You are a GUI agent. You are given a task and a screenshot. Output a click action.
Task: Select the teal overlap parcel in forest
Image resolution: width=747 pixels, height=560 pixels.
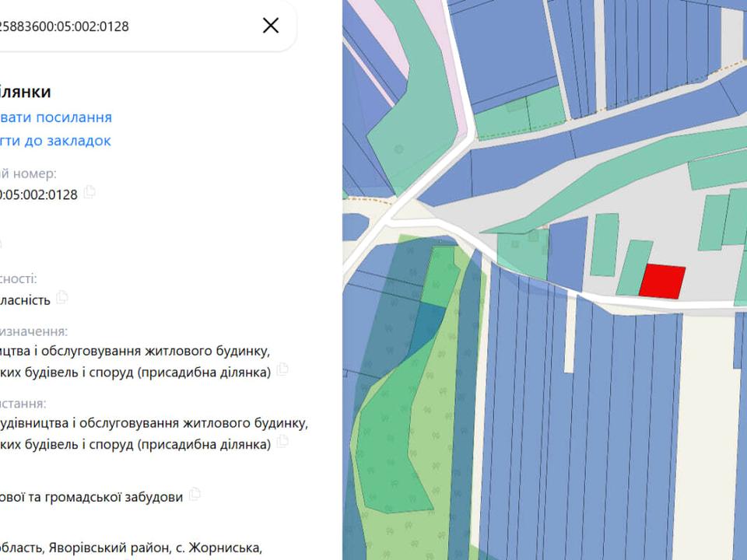click(430, 325)
